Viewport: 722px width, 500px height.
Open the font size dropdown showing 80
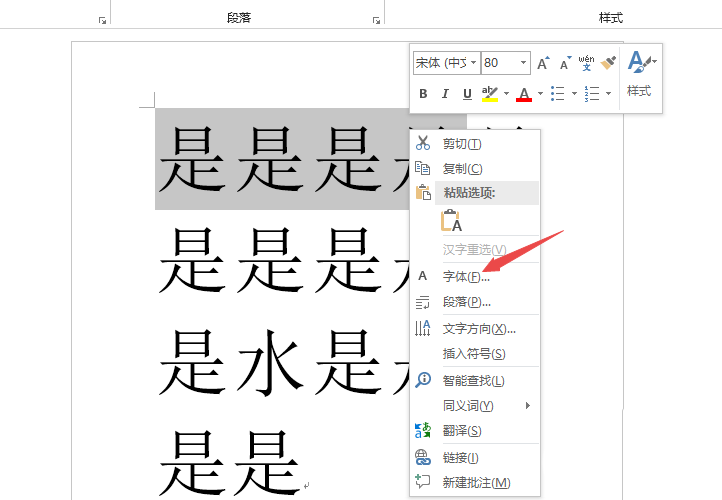pos(523,63)
